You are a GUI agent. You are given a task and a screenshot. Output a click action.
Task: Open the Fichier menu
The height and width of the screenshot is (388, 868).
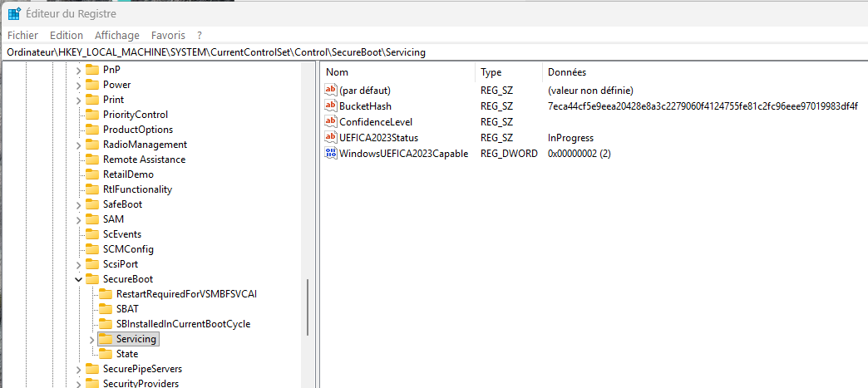[x=22, y=36]
